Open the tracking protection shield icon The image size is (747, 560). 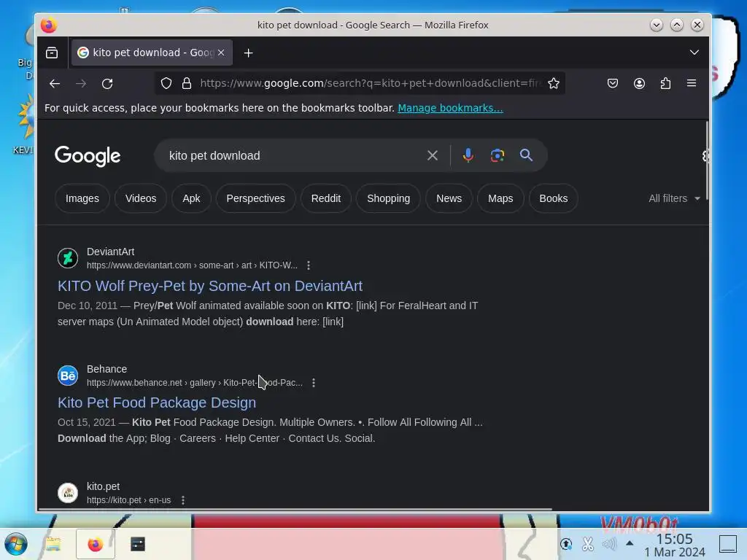[x=166, y=83]
